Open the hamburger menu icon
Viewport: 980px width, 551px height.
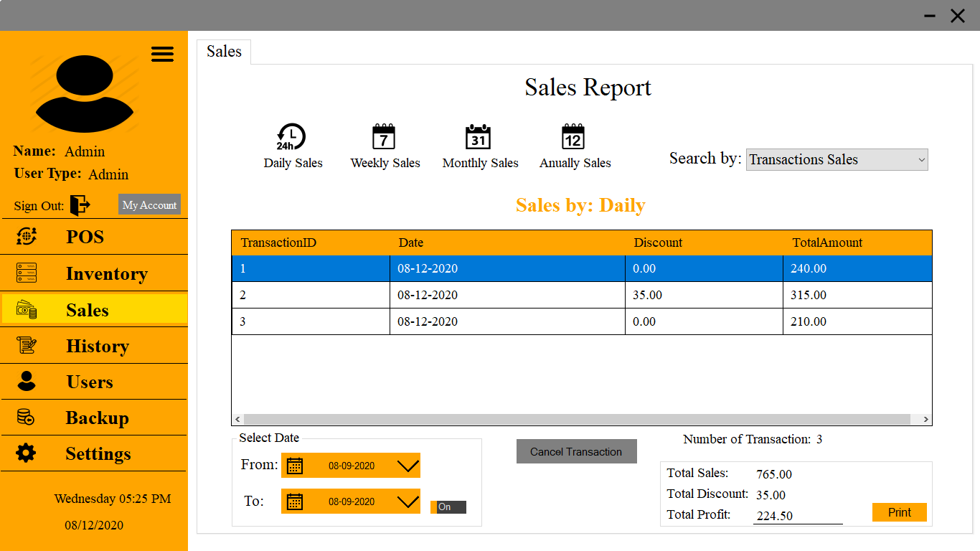pyautogui.click(x=162, y=54)
